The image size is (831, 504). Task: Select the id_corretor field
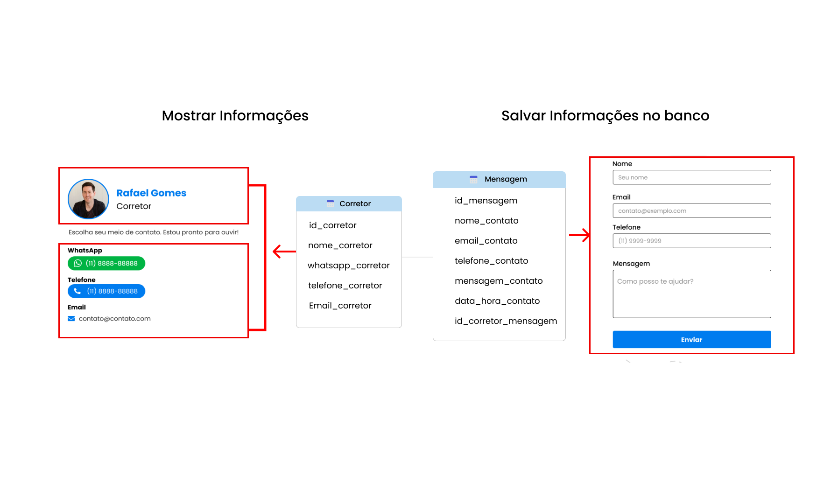[332, 225]
